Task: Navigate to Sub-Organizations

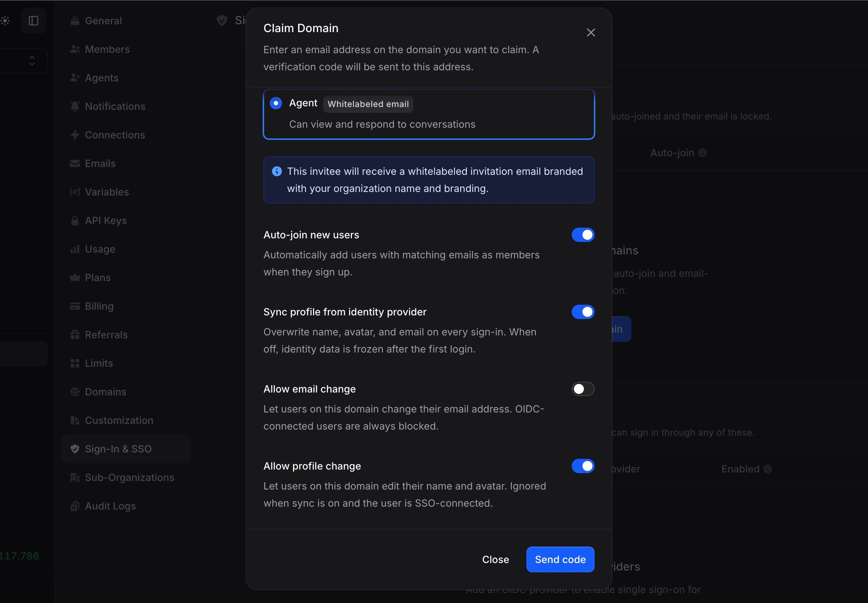Action: point(129,477)
